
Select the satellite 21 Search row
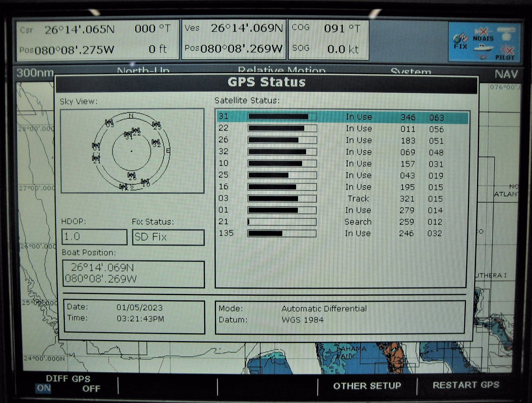click(x=342, y=222)
